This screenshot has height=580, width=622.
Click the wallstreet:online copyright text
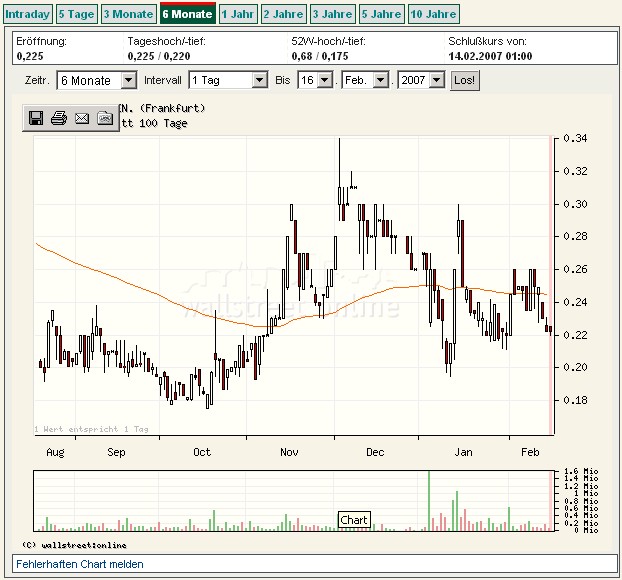75,545
